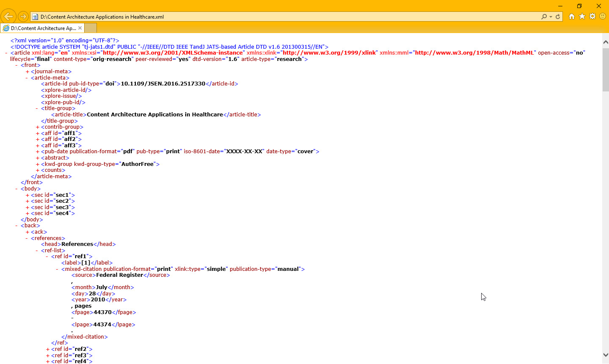Image resolution: width=609 pixels, height=364 pixels.
Task: Collapse the front element
Action: (17, 65)
